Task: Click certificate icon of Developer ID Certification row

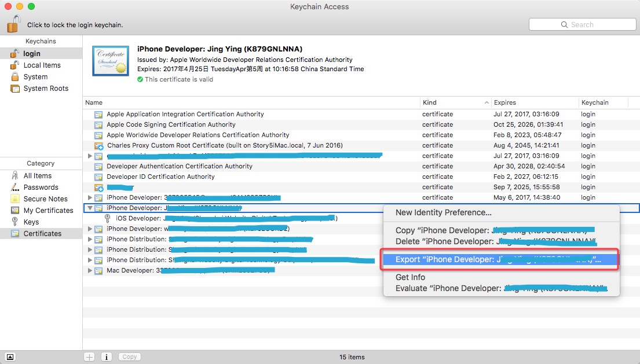Action: [x=98, y=177]
